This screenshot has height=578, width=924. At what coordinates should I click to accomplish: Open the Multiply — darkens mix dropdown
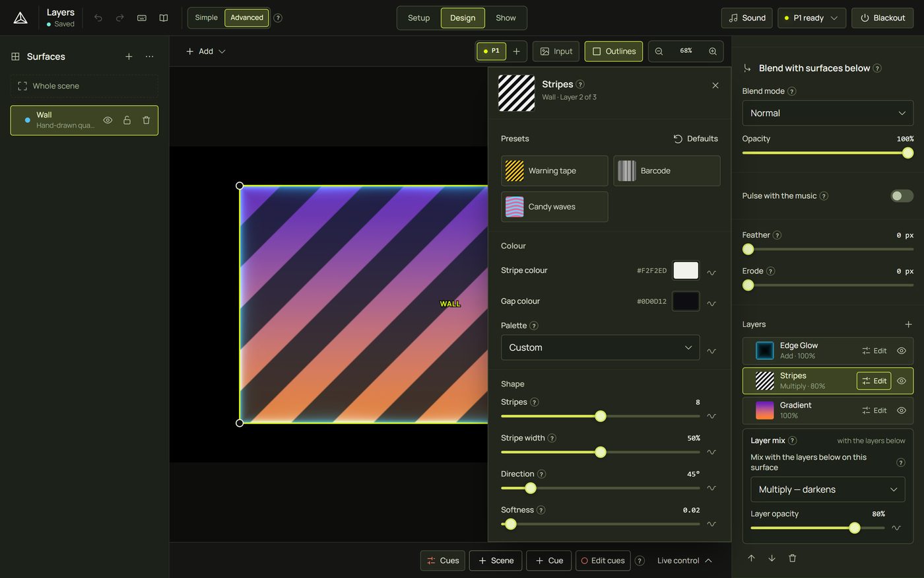click(x=828, y=489)
